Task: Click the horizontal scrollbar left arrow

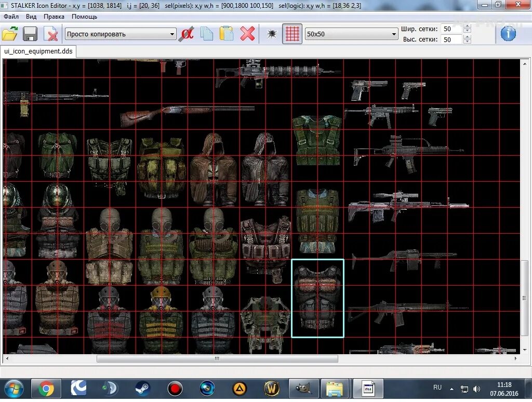Action: click(x=7, y=358)
